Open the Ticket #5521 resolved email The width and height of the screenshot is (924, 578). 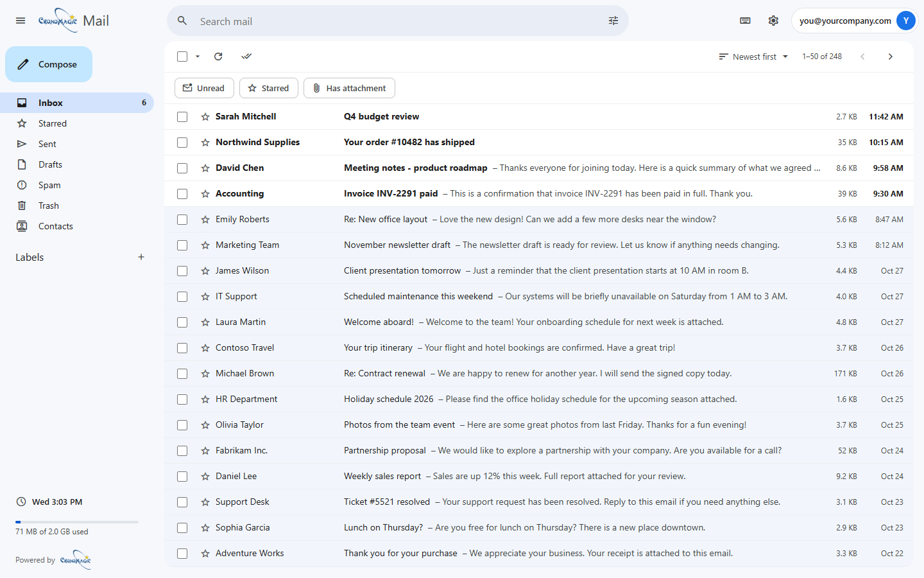point(539,502)
